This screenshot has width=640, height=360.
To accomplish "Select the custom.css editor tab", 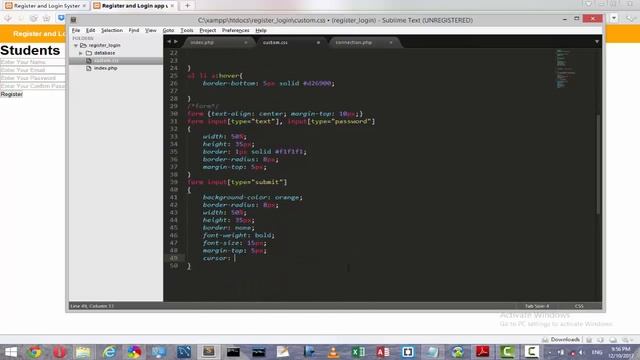I will (x=291, y=42).
